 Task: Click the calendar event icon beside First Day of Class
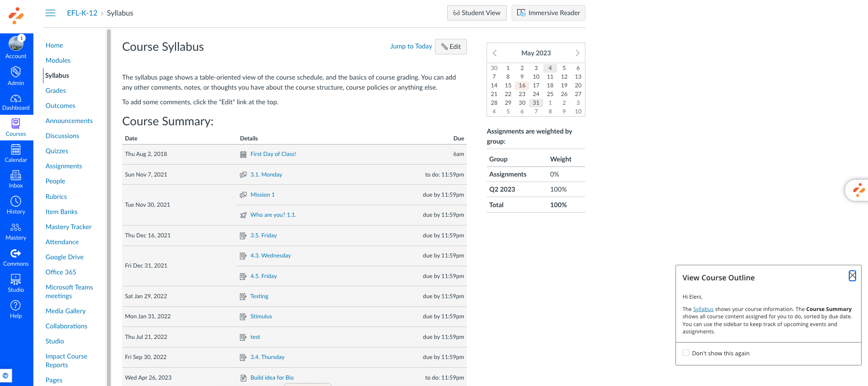point(243,155)
